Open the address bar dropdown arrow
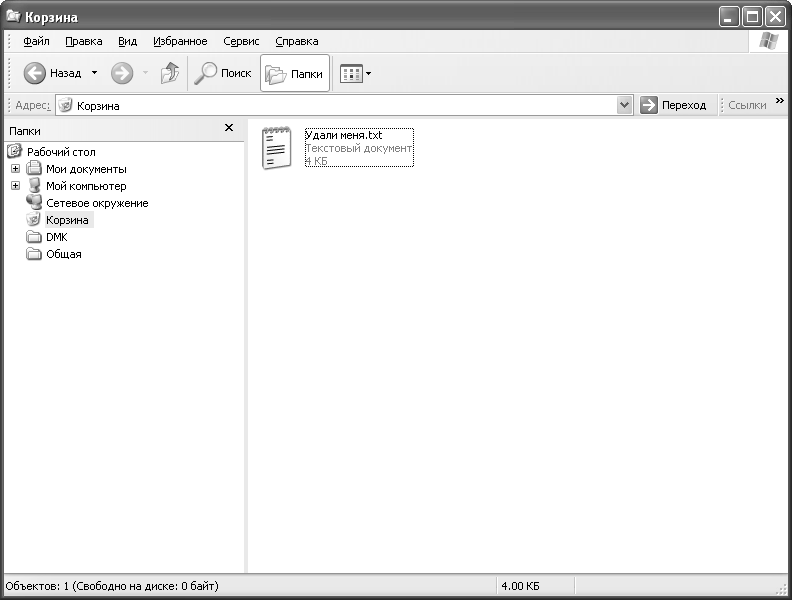 pyautogui.click(x=625, y=105)
